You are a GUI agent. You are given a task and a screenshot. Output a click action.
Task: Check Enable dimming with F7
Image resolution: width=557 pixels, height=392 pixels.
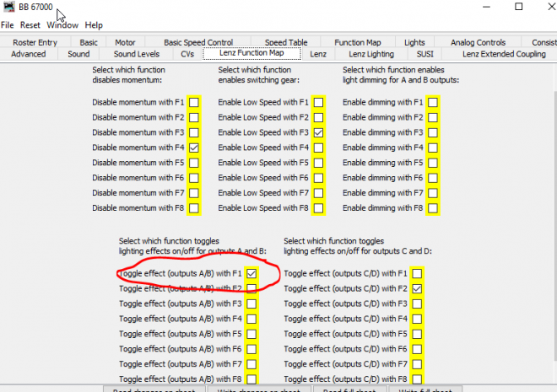pyautogui.click(x=433, y=193)
